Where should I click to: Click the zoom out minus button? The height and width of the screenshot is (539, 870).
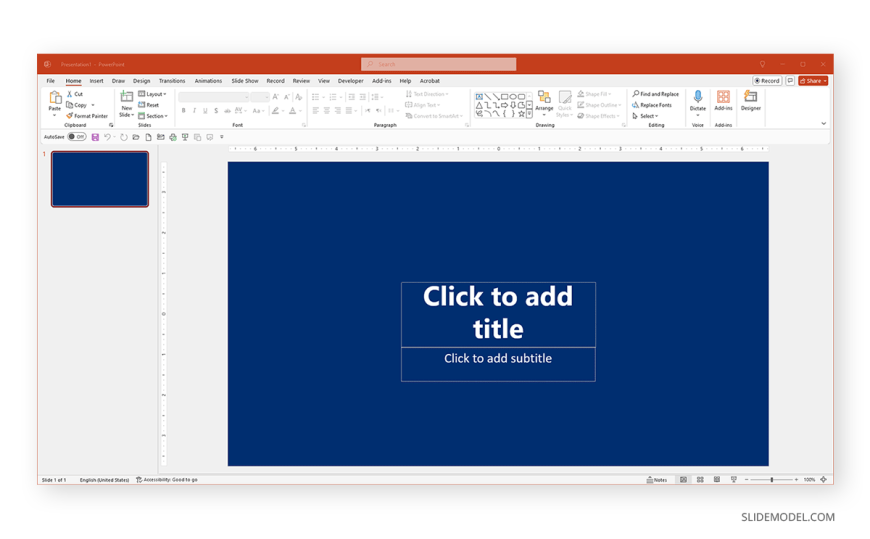[x=747, y=480]
